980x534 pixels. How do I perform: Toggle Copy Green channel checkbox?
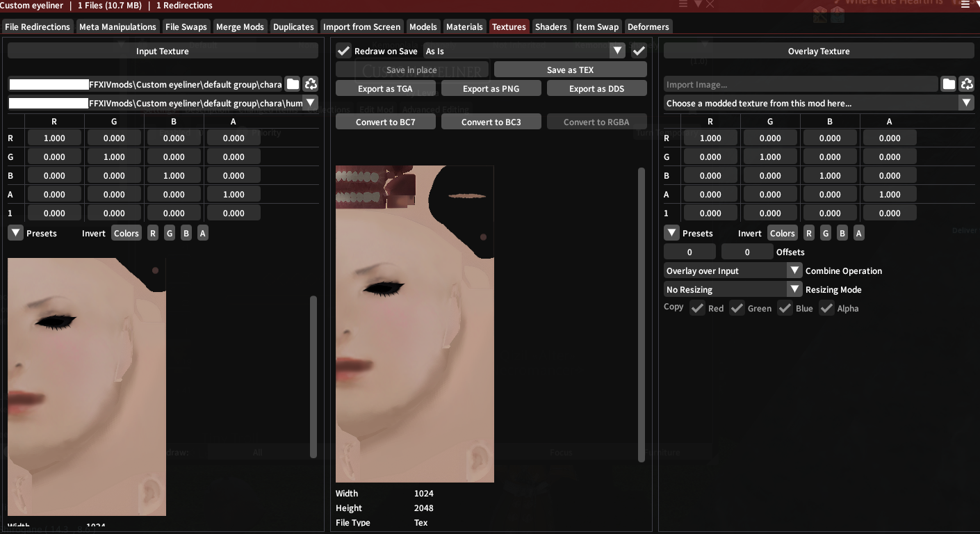point(737,308)
